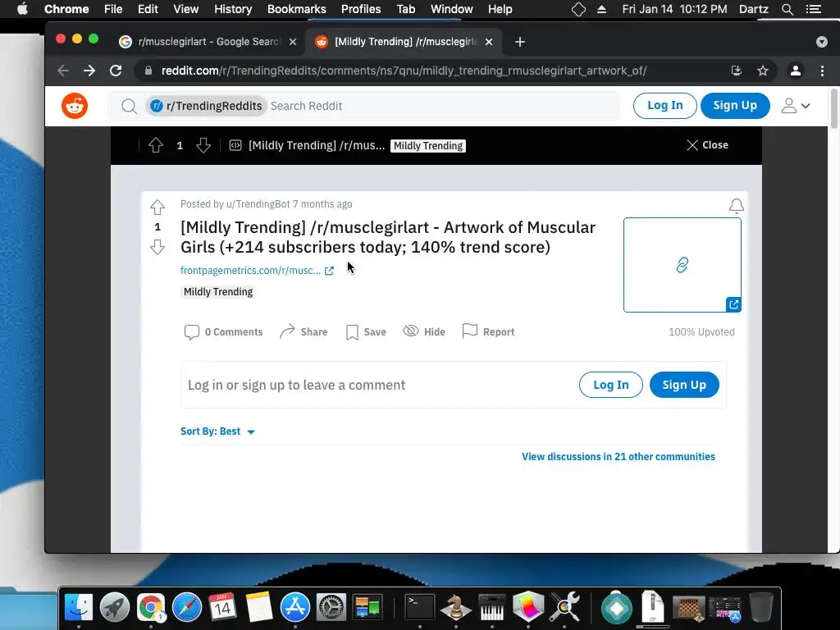Hide the post
This screenshot has height=630, width=840.
pos(424,332)
